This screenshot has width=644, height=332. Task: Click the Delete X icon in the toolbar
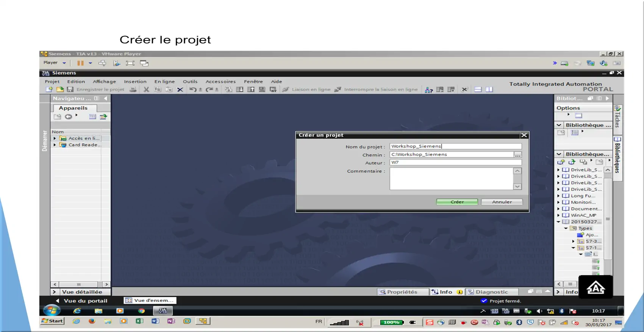coord(180,89)
